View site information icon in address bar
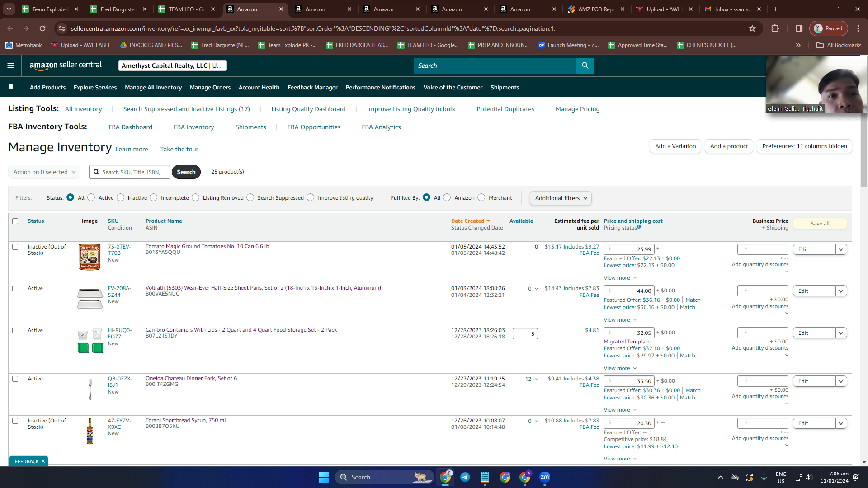868x488 pixels. 62,28
